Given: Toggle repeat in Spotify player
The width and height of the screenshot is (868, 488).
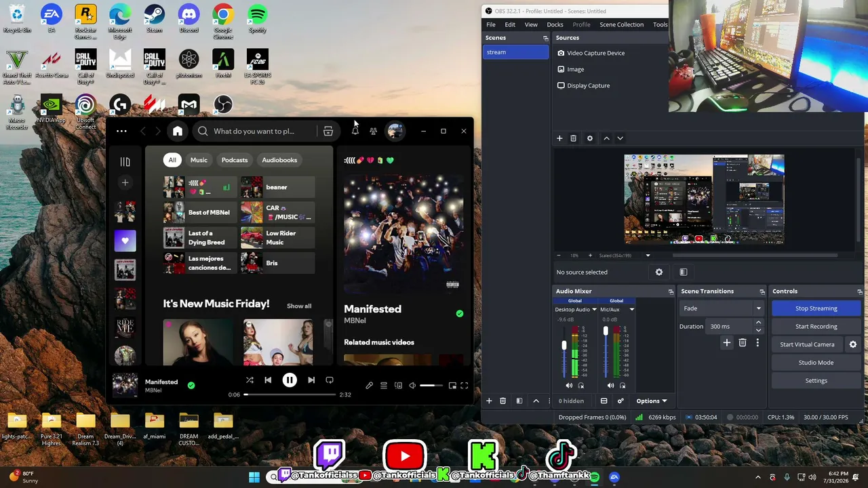Looking at the screenshot, I should pos(330,380).
